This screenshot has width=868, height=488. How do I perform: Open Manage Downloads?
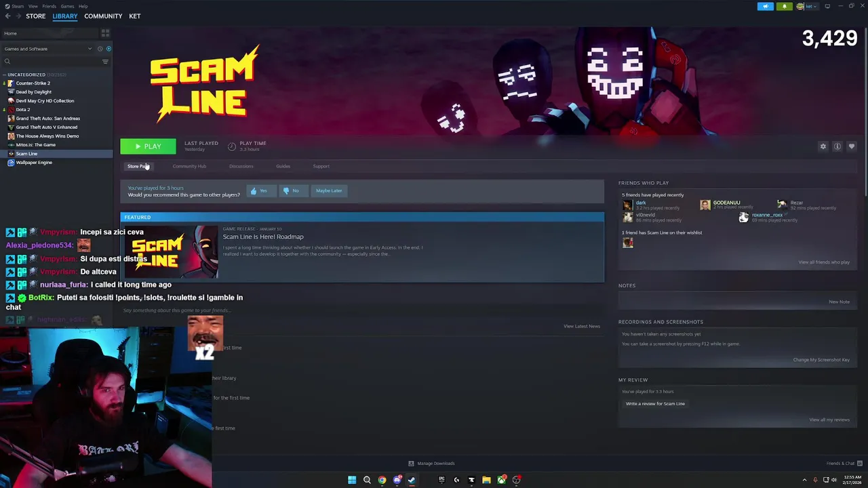click(431, 464)
